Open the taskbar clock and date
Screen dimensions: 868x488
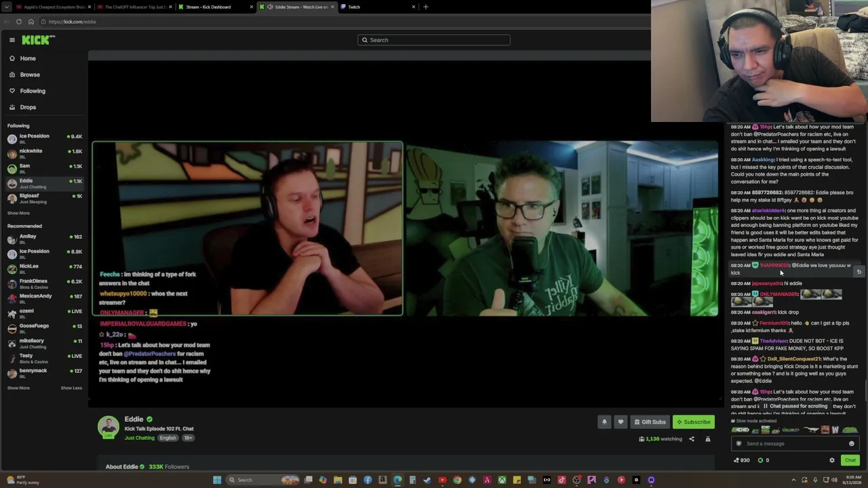coord(850,480)
